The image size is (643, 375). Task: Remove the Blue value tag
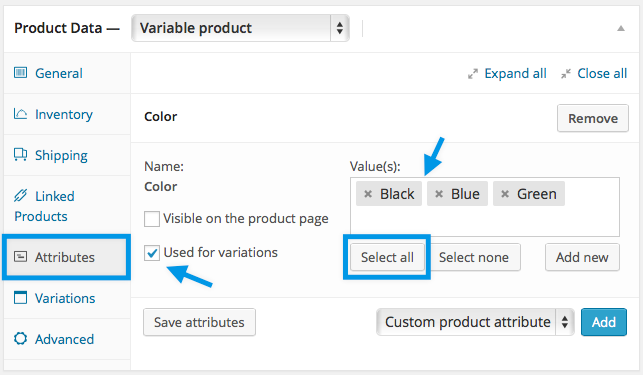click(439, 194)
